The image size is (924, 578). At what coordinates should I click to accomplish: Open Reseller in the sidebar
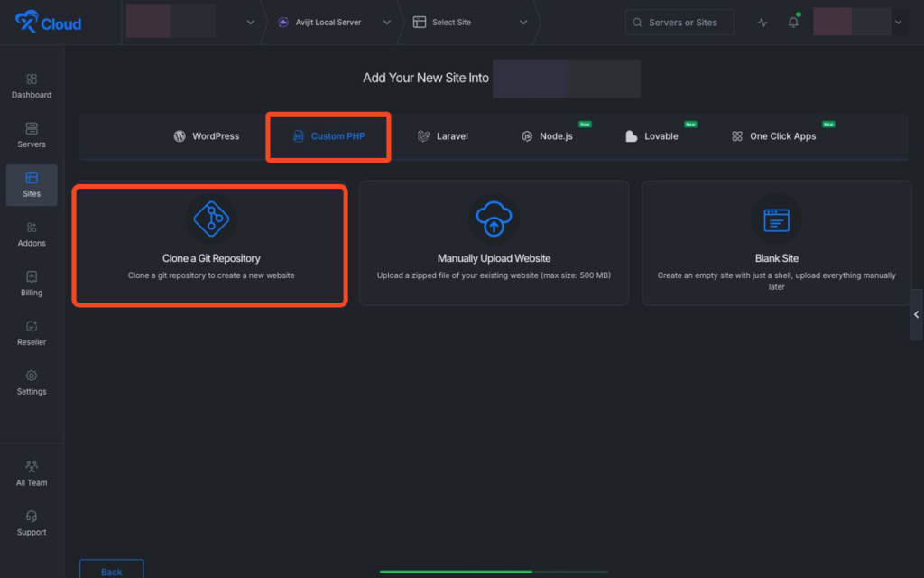32,334
